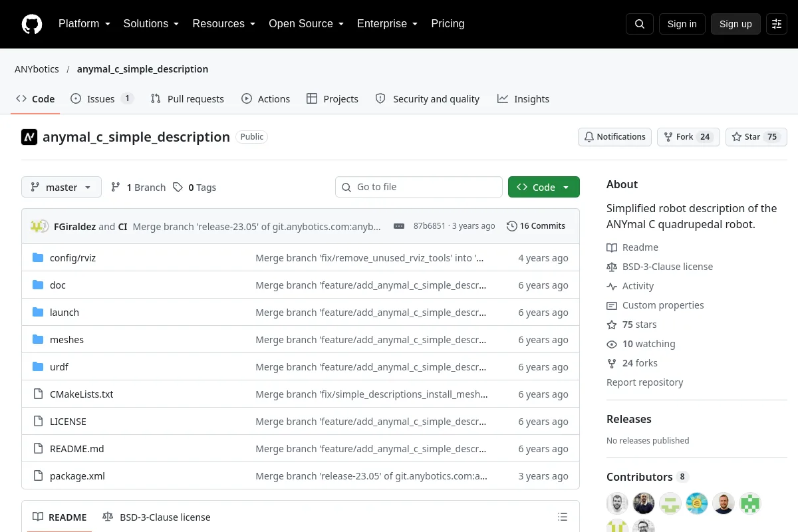Screen dimensions: 798x532
Task: Open the CMakeLists.txt file name
Action: [82, 394]
